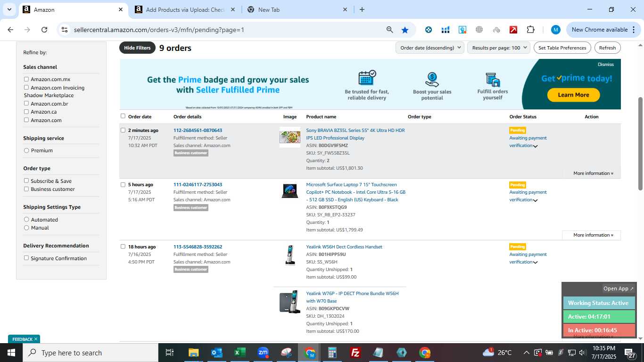Expand More information for Surface Laptop order
This screenshot has height=362, width=644.
[x=593, y=235]
